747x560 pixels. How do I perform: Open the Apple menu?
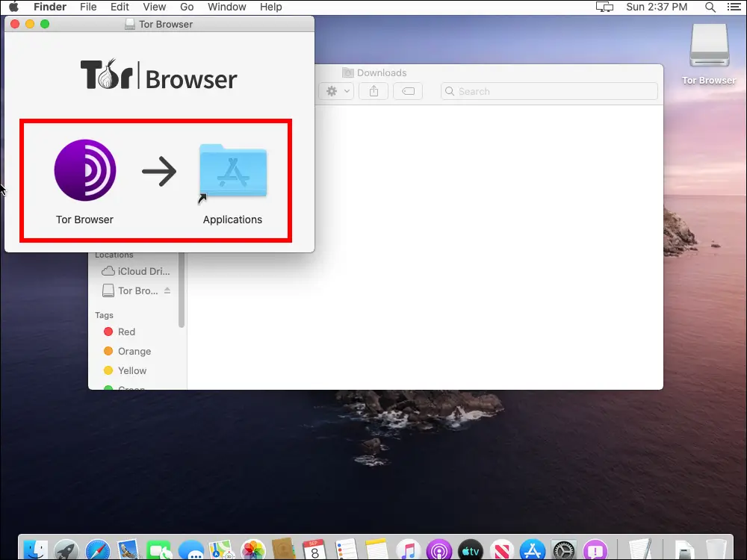click(x=13, y=7)
